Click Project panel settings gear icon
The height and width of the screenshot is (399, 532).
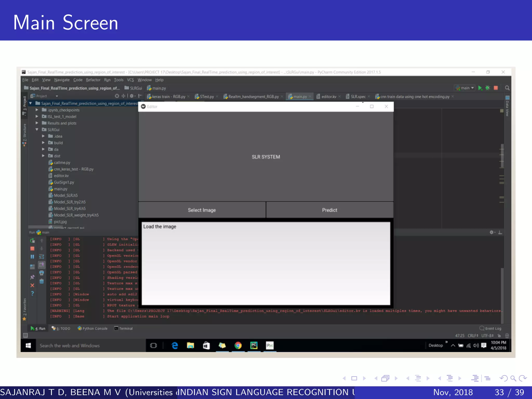(132, 96)
